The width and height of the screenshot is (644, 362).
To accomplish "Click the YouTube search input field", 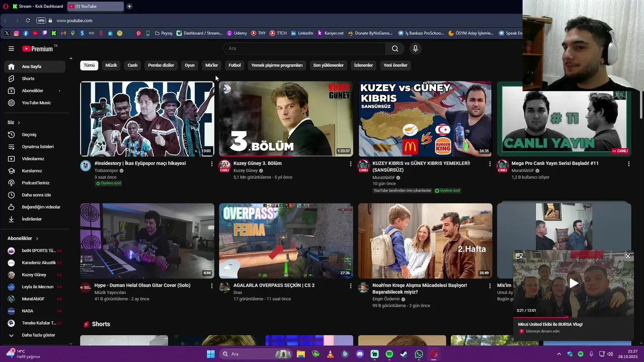I will pyautogui.click(x=304, y=48).
